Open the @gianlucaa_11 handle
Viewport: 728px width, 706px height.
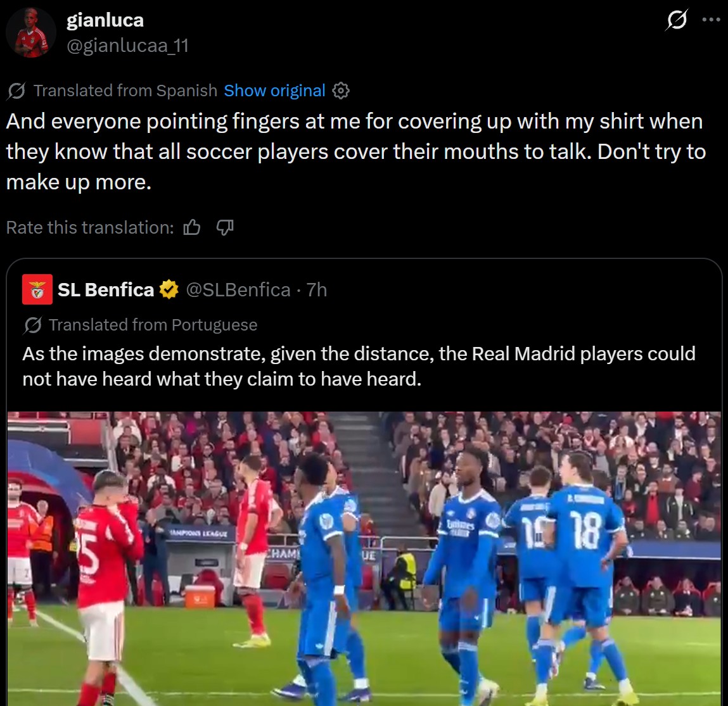click(x=128, y=46)
